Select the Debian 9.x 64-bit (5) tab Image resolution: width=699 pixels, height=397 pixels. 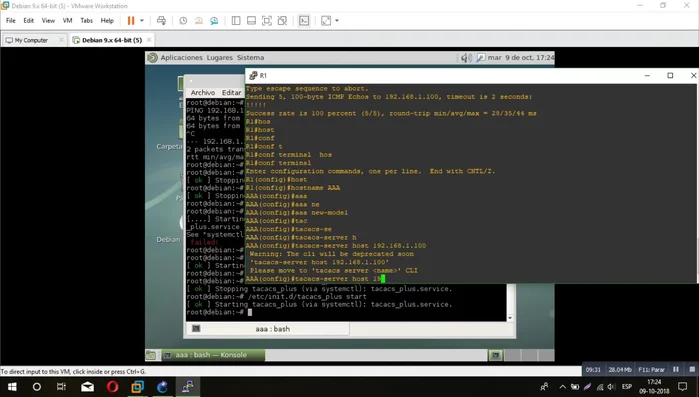111,40
